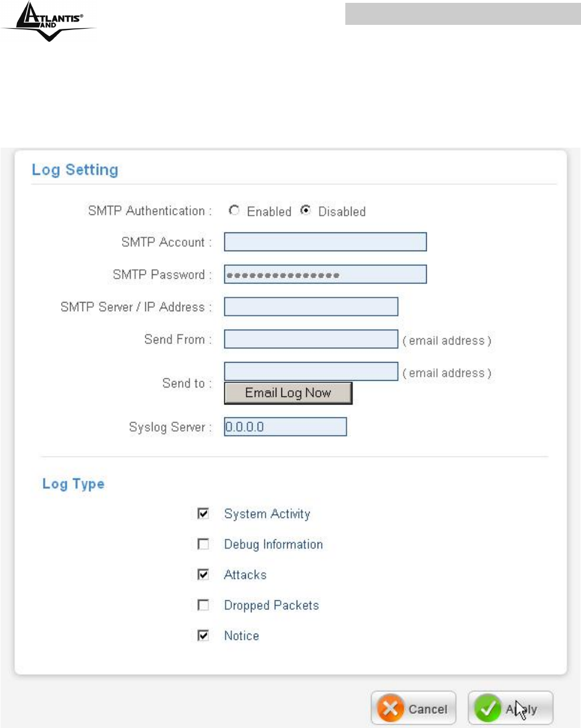Click the green checkmark Apply icon
This screenshot has width=581, height=728.
click(x=487, y=708)
